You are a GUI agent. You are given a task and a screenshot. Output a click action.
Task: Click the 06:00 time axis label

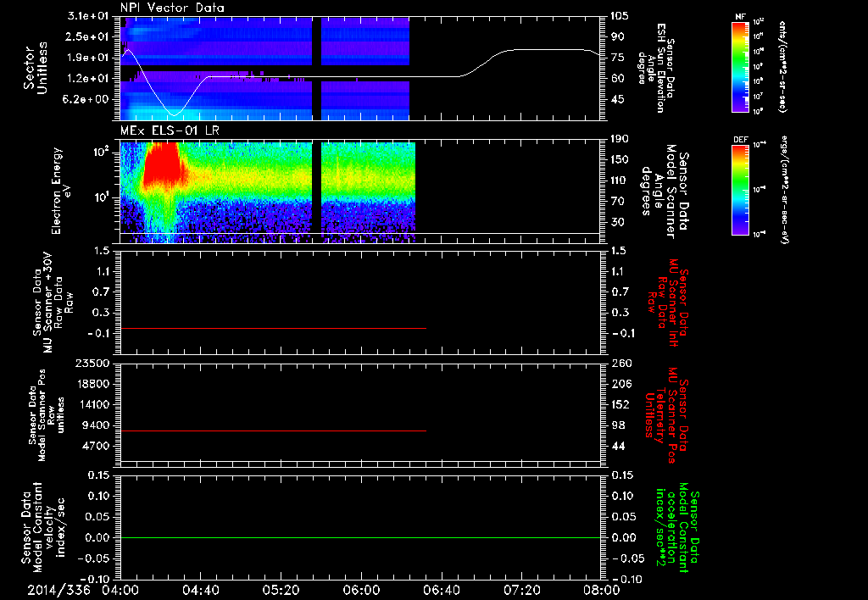(x=361, y=590)
